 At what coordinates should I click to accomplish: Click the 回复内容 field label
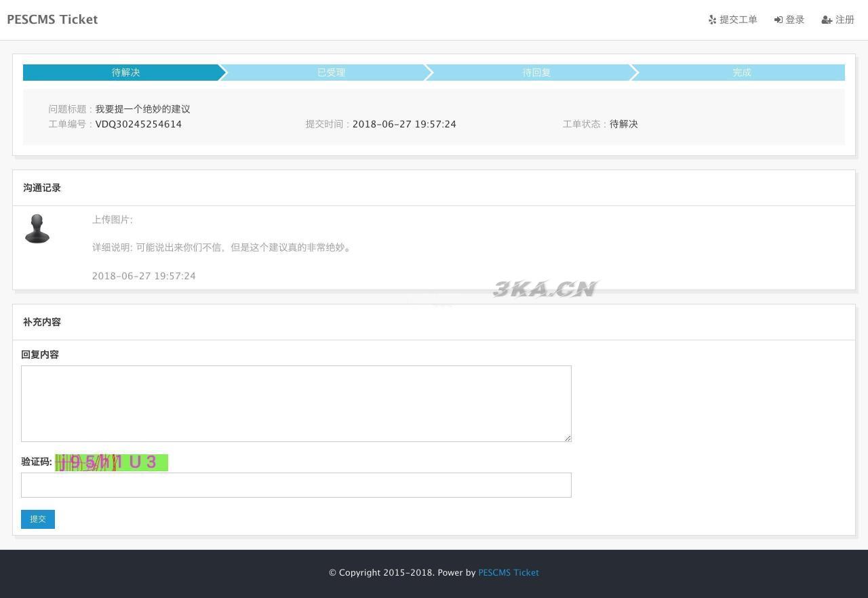pyautogui.click(x=40, y=355)
